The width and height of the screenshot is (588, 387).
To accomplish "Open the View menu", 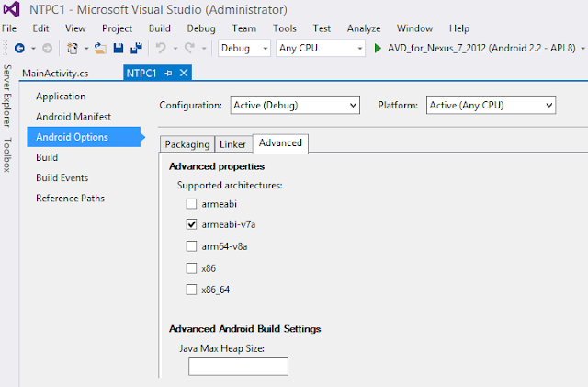I will point(75,28).
